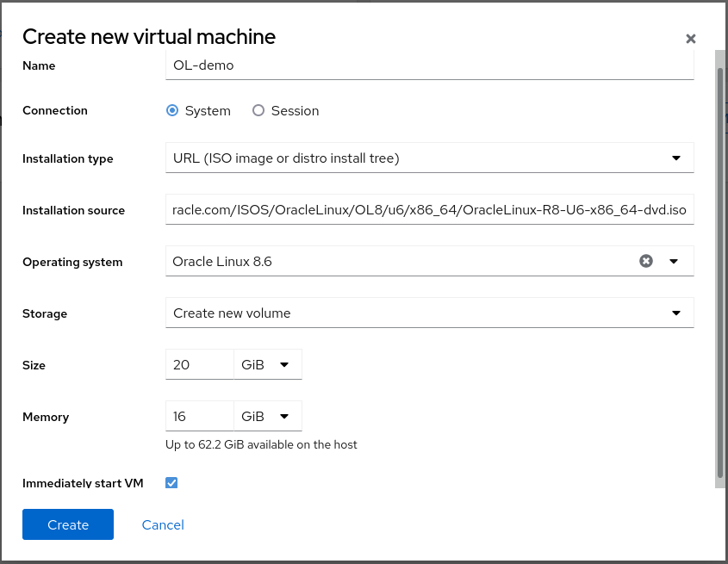728x564 pixels.
Task: Expand the Operating system dropdown arrow
Action: tap(674, 262)
